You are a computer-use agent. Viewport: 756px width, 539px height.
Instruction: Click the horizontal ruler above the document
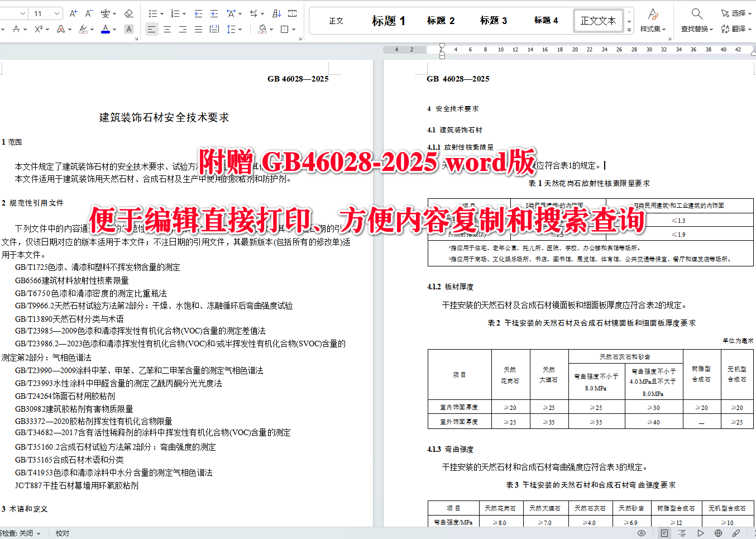coord(558,49)
